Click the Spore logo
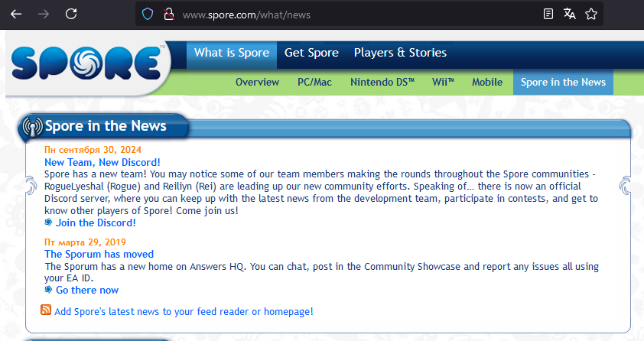This screenshot has height=341, width=644. tap(86, 63)
